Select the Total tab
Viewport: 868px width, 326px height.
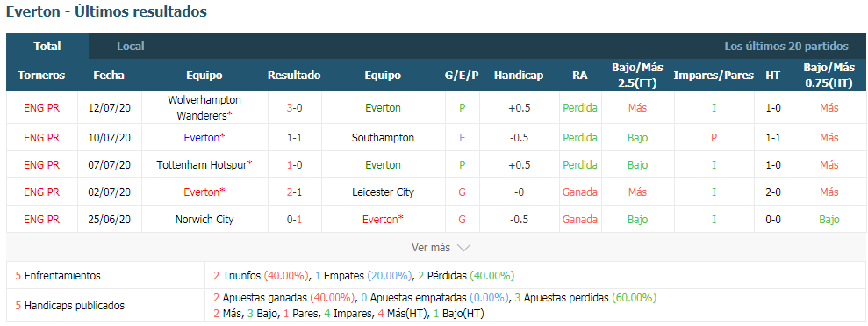47,46
